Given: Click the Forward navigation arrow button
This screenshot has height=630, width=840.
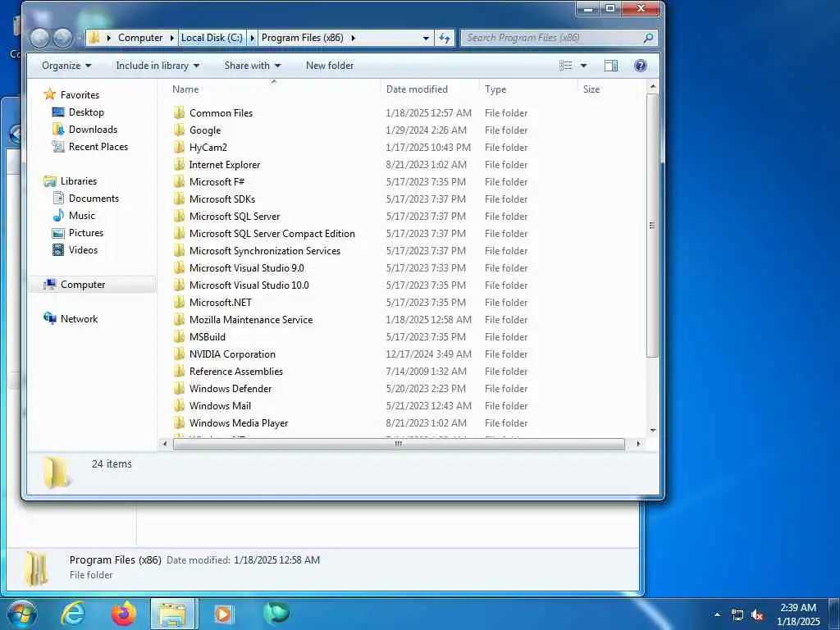Looking at the screenshot, I should point(62,38).
